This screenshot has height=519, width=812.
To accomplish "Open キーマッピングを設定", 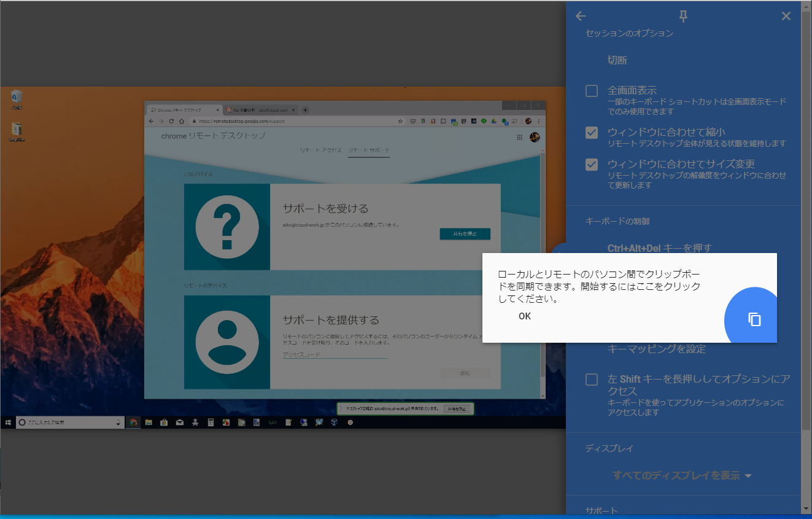I will tap(657, 349).
